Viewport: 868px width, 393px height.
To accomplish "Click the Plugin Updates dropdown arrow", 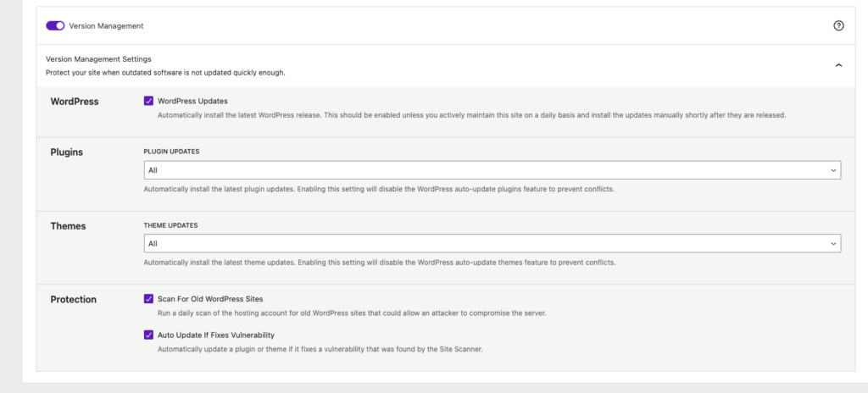I will click(x=832, y=170).
